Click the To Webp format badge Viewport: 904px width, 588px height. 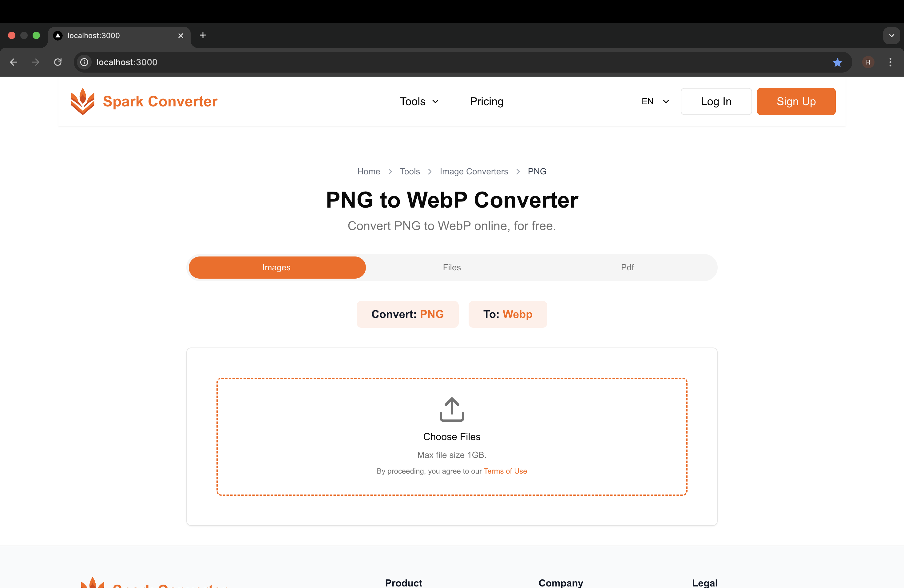coord(507,314)
